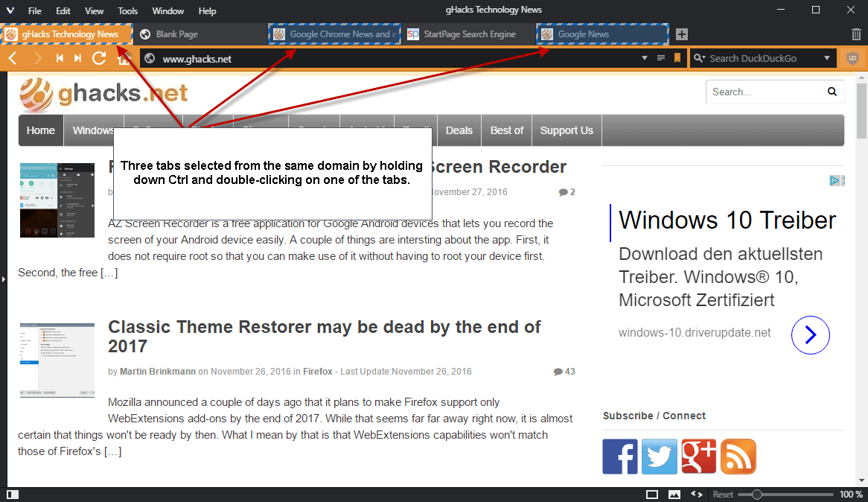Open the Vivaldi main menu icon
The width and height of the screenshot is (868, 502).
pos(10,10)
